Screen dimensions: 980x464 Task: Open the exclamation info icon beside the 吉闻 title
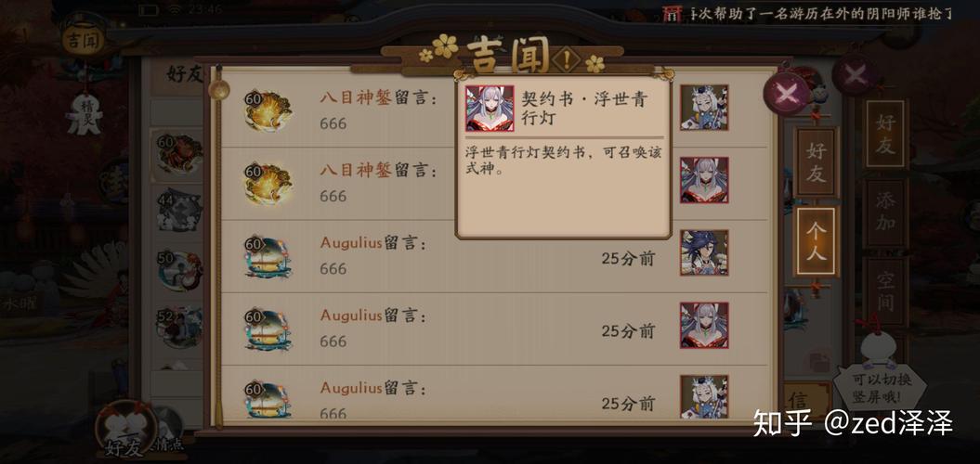tap(567, 59)
